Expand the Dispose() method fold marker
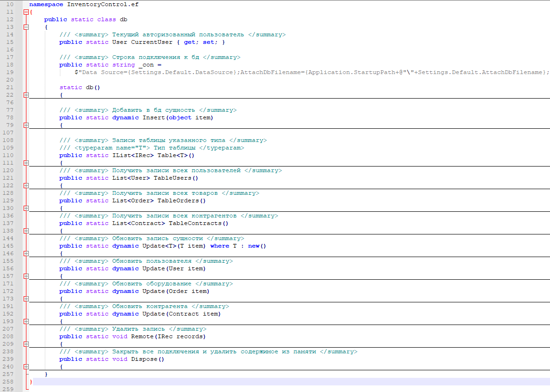This screenshot has height=392, width=550. coord(26,367)
